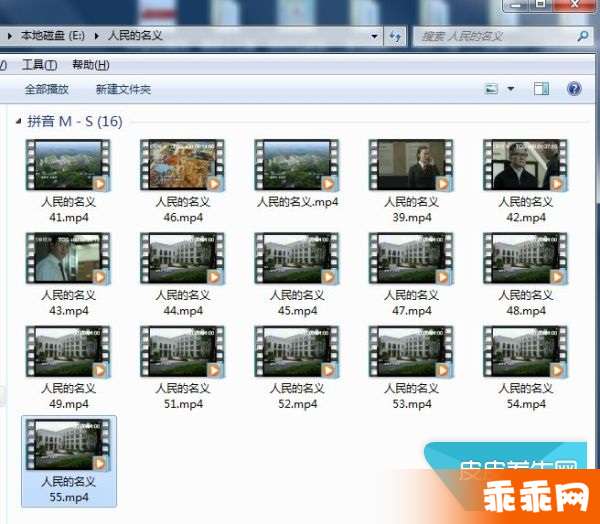Click 新建文件夹 to create folder
600x524 pixels.
pos(123,89)
